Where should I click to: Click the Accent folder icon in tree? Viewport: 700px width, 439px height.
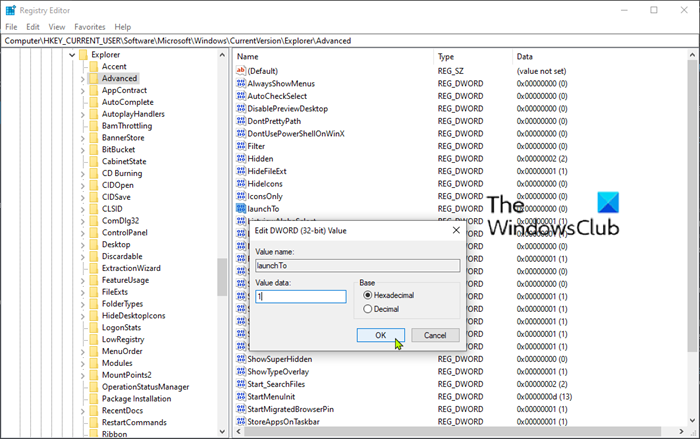93,67
